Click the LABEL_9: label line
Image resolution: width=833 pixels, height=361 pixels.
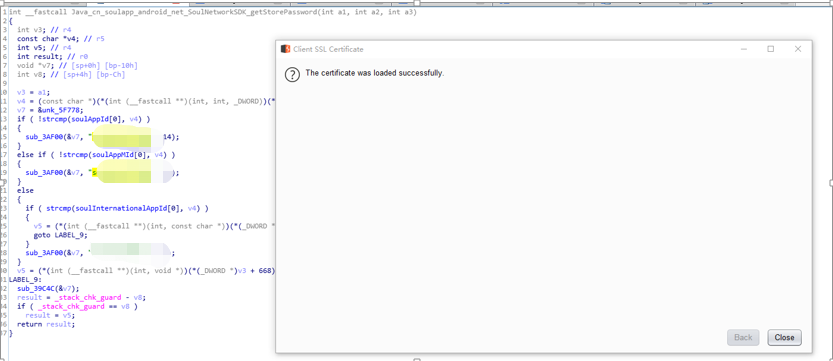(26, 280)
